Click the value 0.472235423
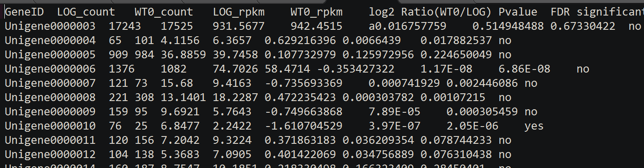 point(300,98)
